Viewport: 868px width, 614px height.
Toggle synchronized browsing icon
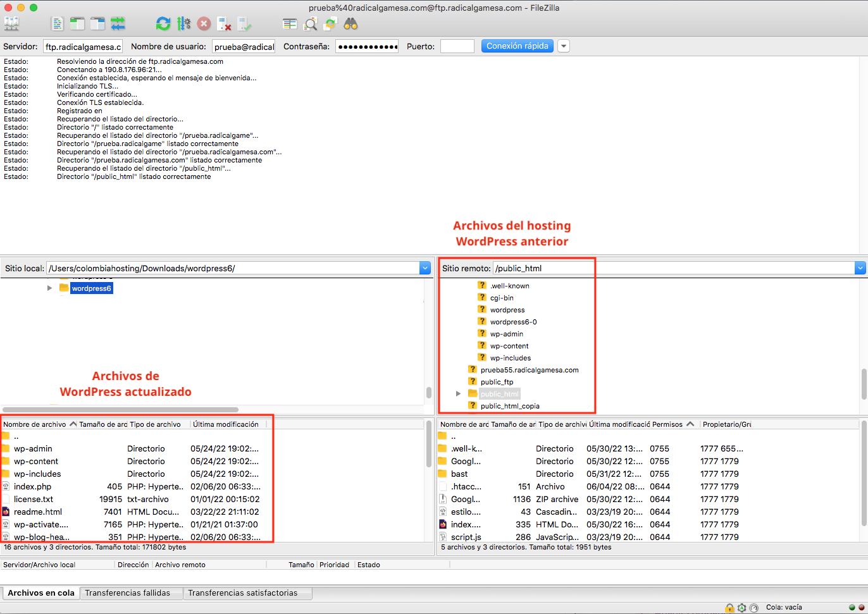(330, 24)
